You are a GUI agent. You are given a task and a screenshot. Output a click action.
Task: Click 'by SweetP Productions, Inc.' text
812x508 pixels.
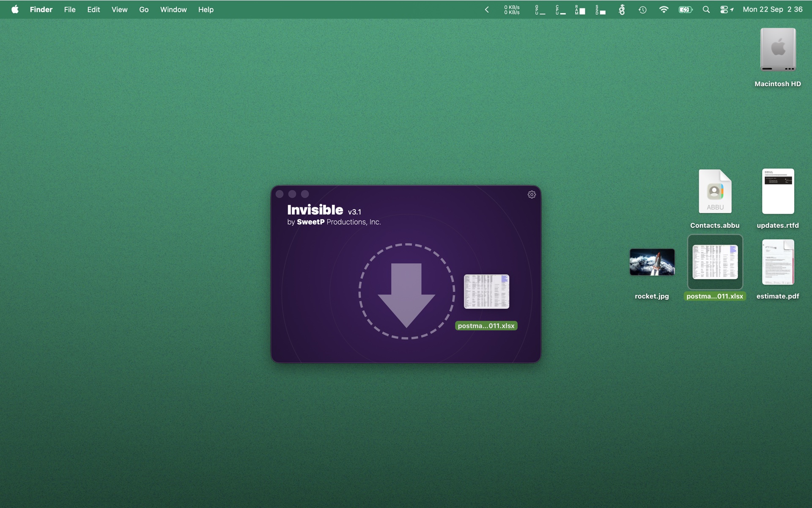(x=334, y=222)
